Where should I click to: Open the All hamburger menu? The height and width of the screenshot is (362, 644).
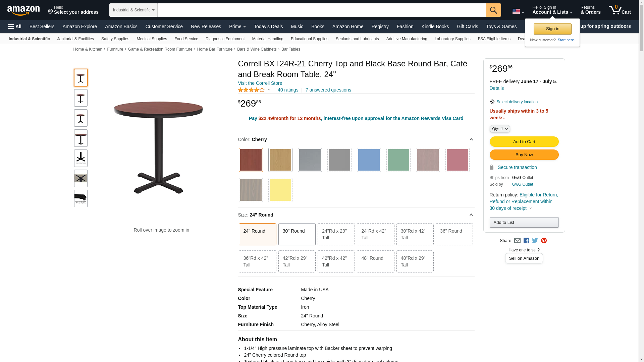pos(15,26)
